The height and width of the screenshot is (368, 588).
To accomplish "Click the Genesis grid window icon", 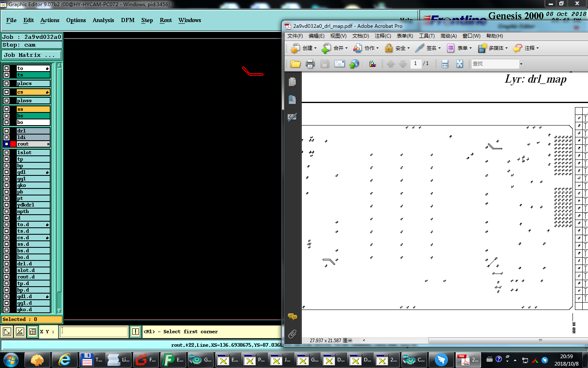I will tap(33, 332).
